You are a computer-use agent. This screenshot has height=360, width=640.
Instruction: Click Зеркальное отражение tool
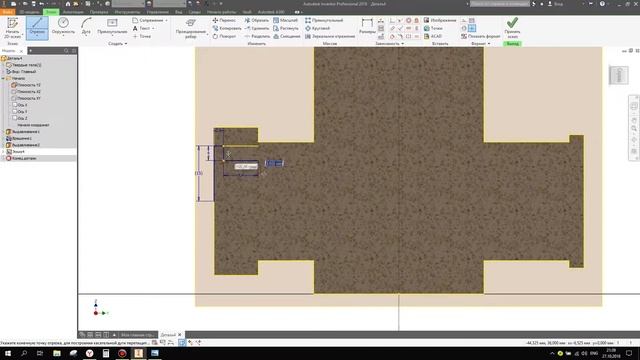(330, 36)
